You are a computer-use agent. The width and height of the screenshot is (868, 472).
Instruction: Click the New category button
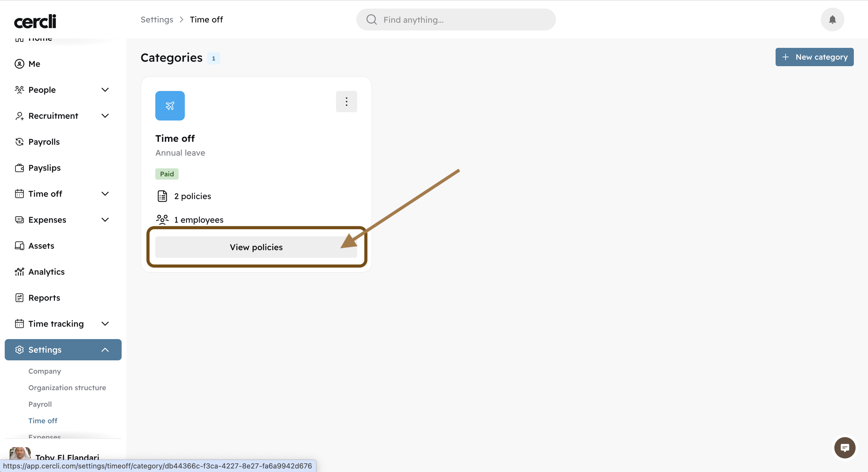(x=814, y=57)
